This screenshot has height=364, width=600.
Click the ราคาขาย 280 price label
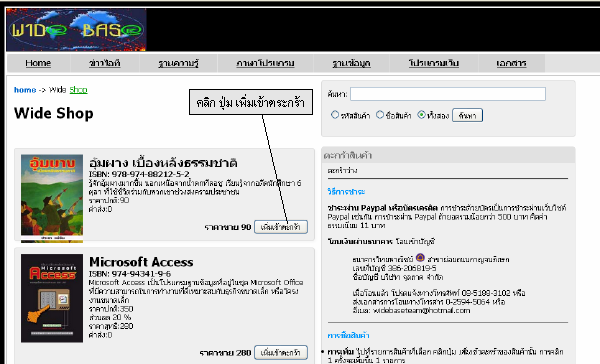[225, 353]
